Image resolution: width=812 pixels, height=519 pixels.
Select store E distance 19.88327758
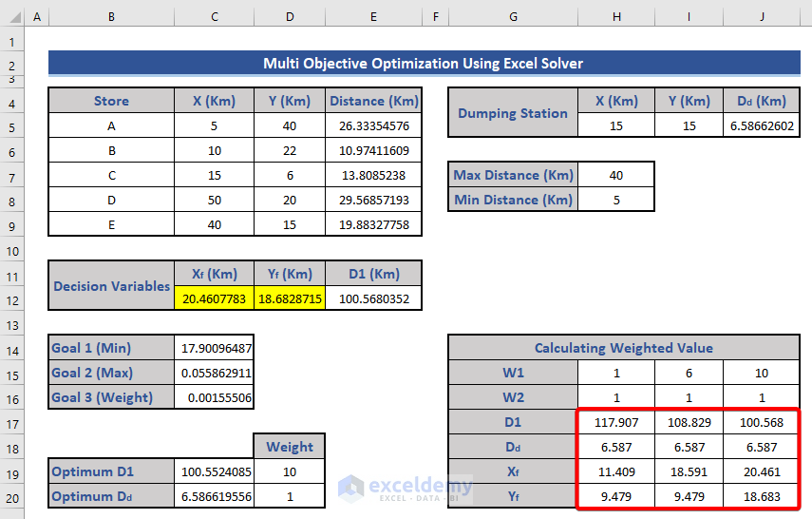tap(374, 225)
